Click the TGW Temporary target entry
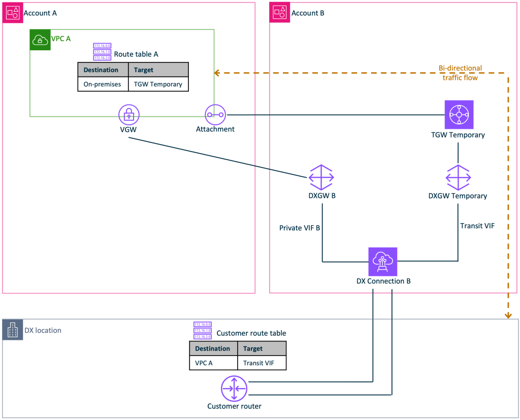The width and height of the screenshot is (520, 420). (x=158, y=84)
